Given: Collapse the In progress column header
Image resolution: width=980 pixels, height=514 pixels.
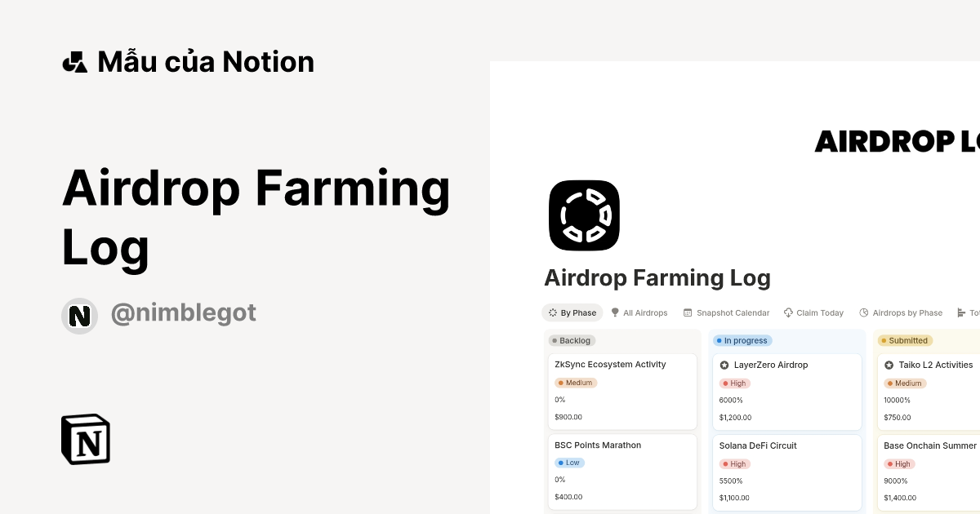Looking at the screenshot, I should (x=742, y=340).
